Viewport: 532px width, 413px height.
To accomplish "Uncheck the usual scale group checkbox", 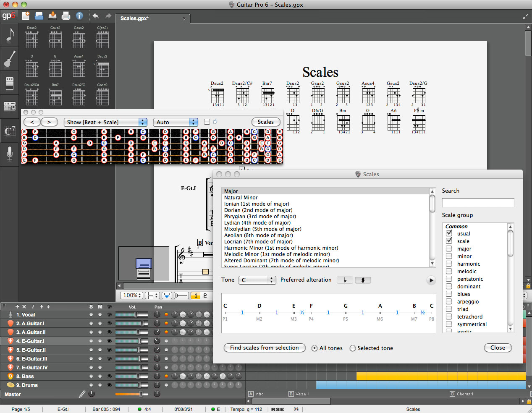I will 449,233.
